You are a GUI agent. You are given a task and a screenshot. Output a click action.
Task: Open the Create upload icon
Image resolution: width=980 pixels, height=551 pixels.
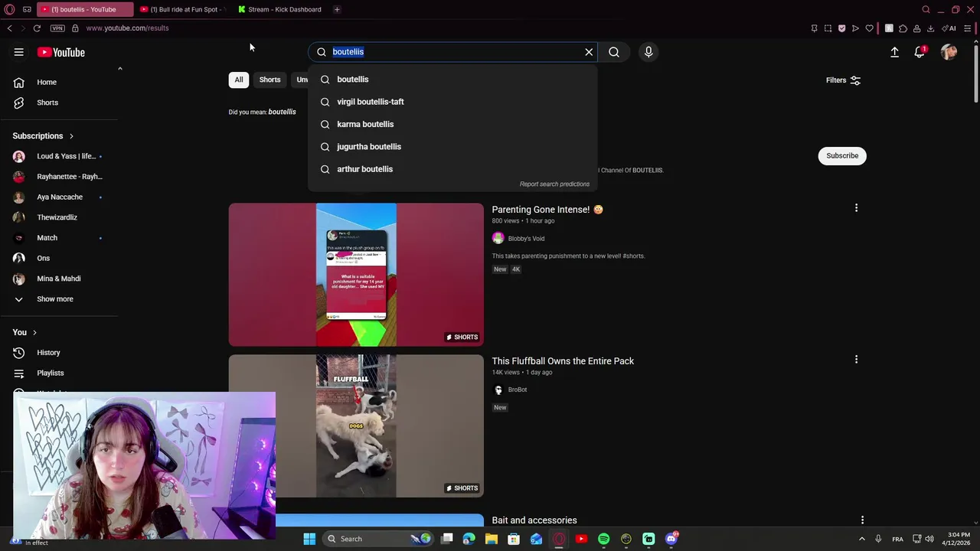coord(894,52)
